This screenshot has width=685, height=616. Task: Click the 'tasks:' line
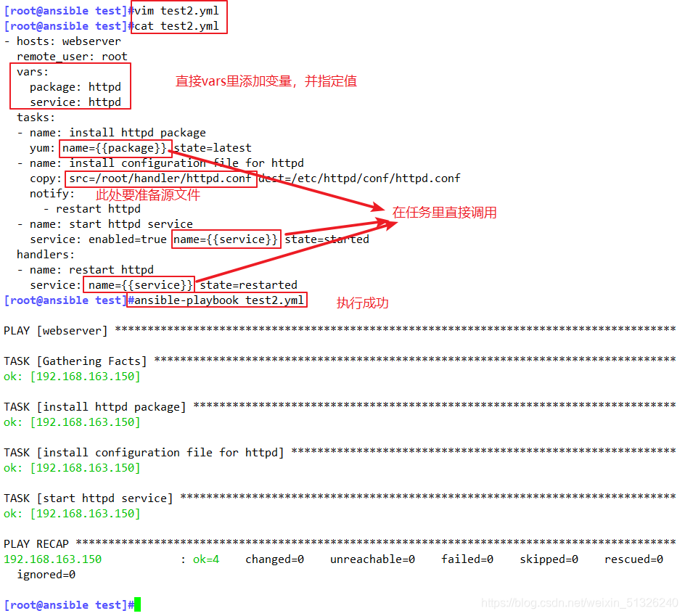coord(36,118)
